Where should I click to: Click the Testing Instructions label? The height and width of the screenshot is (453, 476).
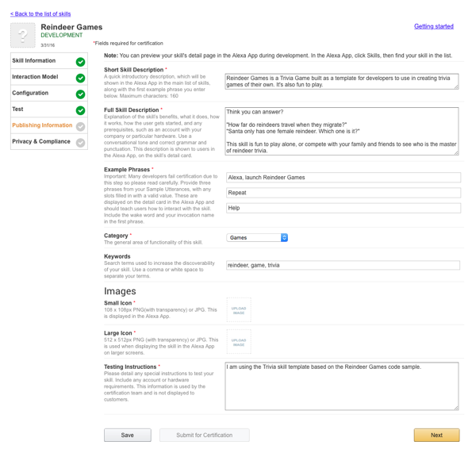(130, 367)
